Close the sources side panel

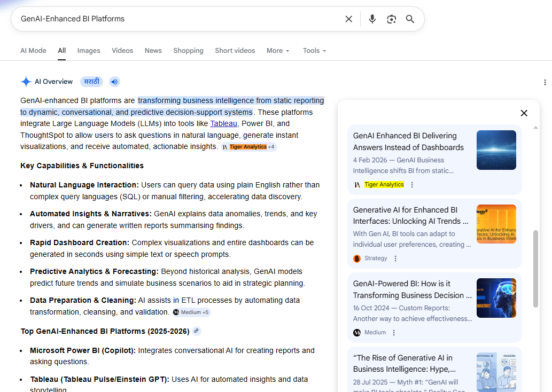click(x=524, y=113)
